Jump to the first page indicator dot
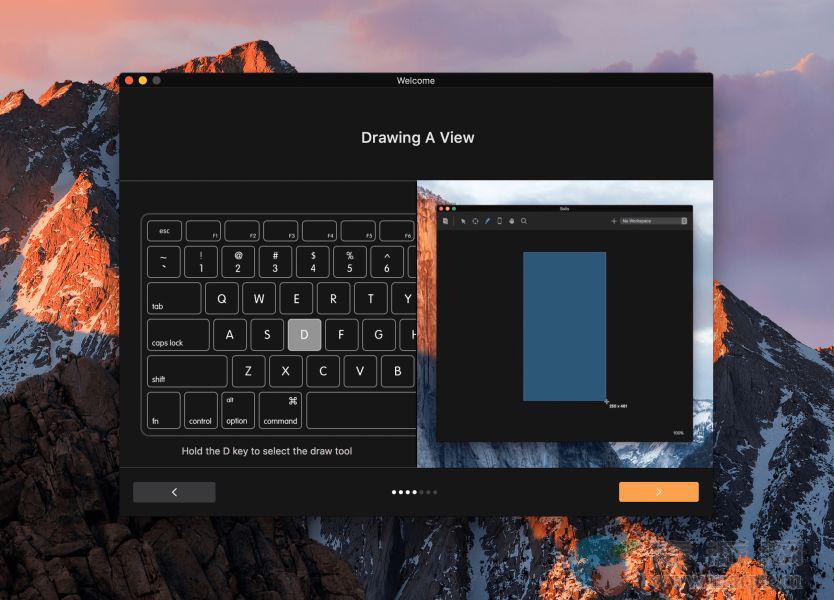The width and height of the screenshot is (834, 600). coord(394,492)
